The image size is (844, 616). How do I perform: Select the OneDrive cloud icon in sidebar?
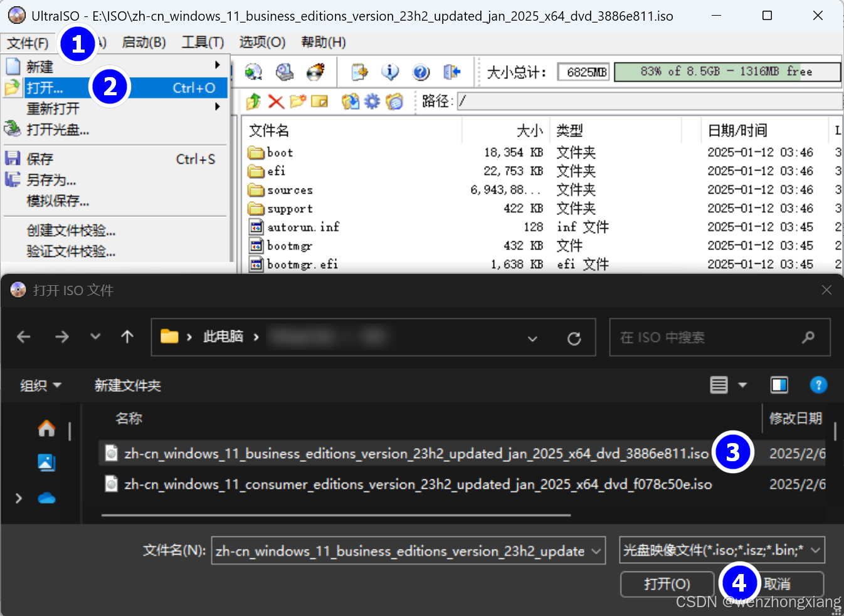point(46,498)
